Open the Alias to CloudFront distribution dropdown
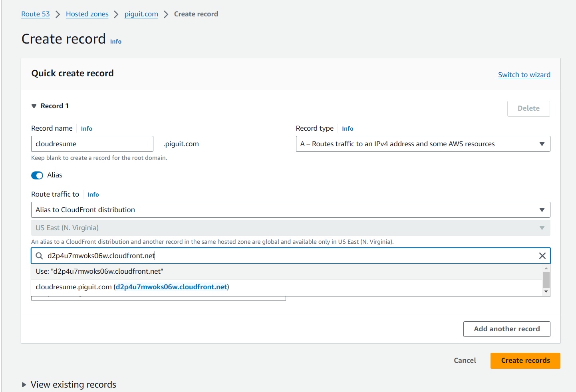Viewport: 576px width, 392px height. coord(291,210)
